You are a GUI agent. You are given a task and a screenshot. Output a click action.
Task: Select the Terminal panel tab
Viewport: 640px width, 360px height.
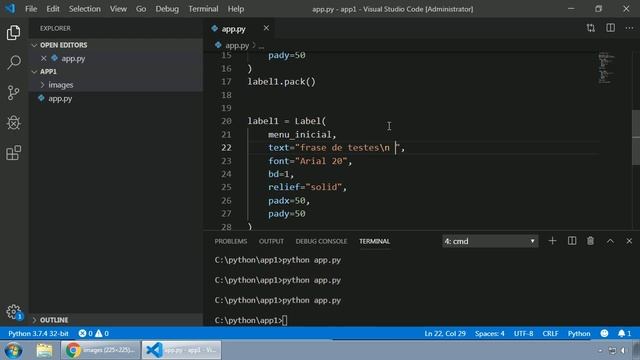coord(374,241)
